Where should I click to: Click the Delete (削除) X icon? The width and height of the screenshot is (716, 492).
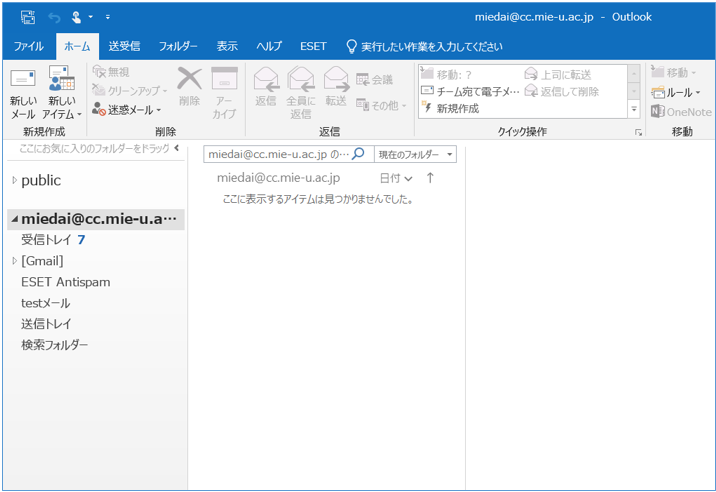190,78
